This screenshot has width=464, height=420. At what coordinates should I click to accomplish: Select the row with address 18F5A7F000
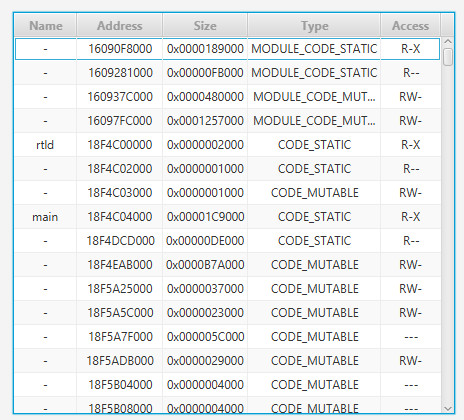[x=228, y=337]
